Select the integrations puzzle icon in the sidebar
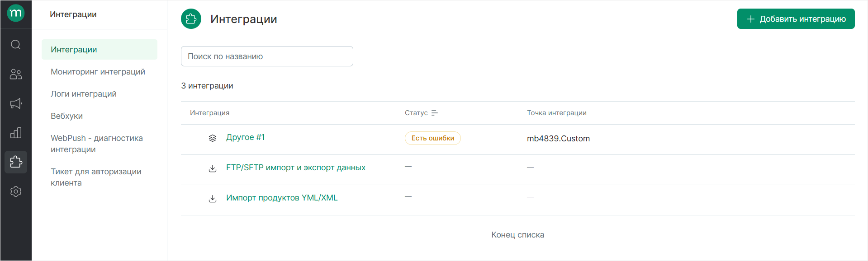Viewport: 868px width, 261px height. click(16, 162)
